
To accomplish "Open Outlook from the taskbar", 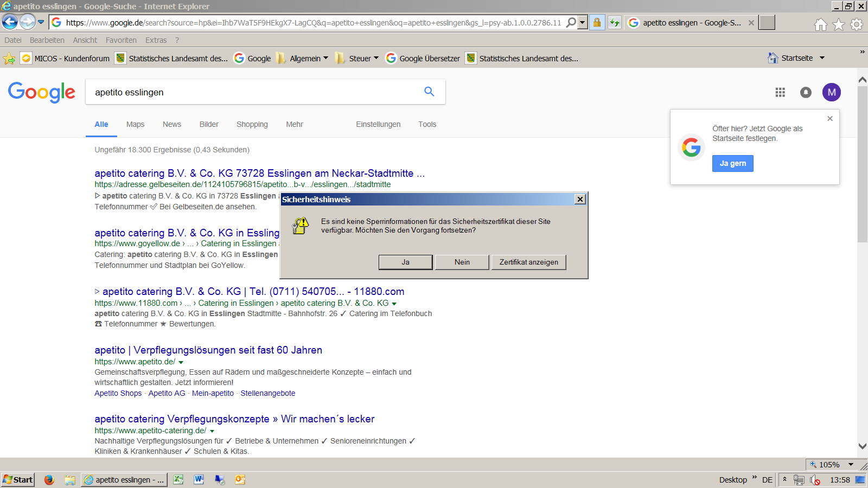I will (x=240, y=479).
